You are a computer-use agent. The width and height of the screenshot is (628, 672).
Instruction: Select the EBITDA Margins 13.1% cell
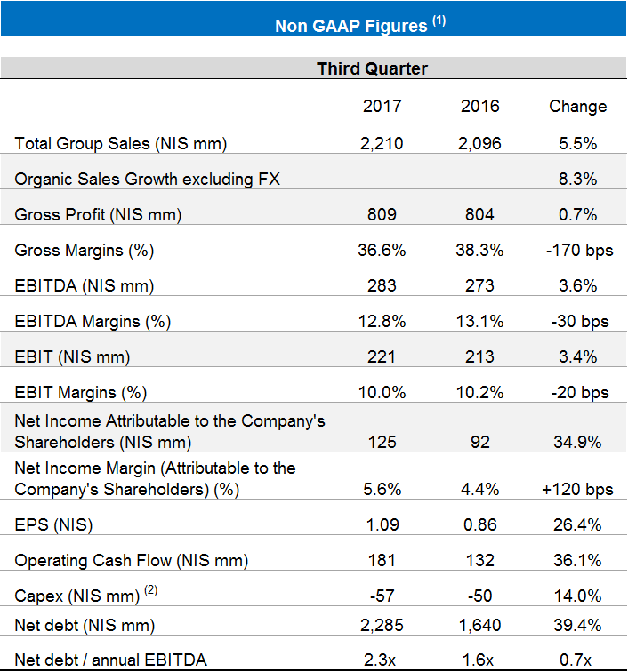point(479,321)
